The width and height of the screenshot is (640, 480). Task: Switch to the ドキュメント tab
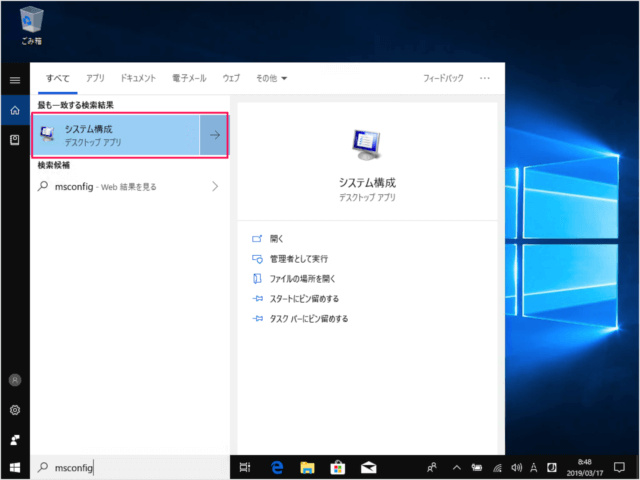click(x=138, y=77)
